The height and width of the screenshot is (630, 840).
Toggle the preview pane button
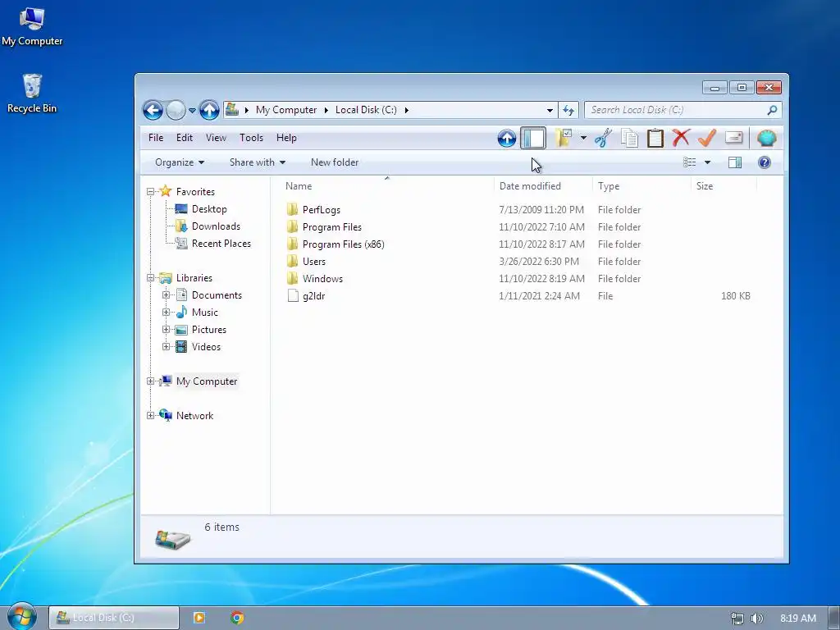[735, 162]
